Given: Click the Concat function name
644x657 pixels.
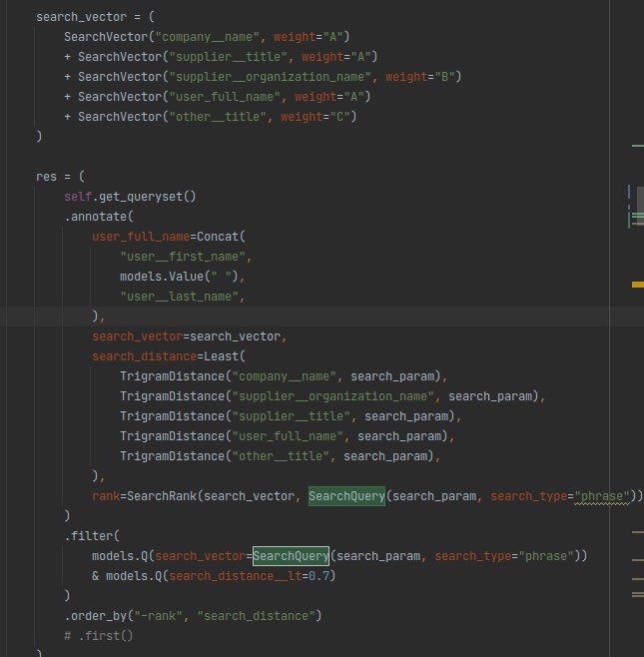Looking at the screenshot, I should point(218,237).
